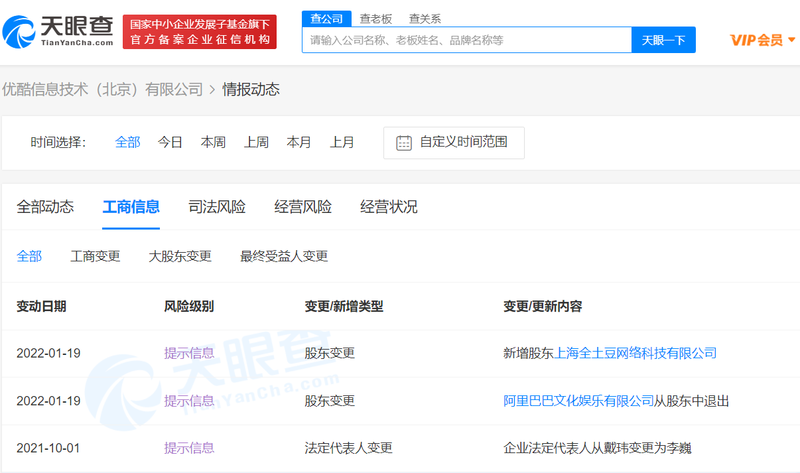Click 2022-01-19 date in 阿里巴巴 row

(48, 401)
